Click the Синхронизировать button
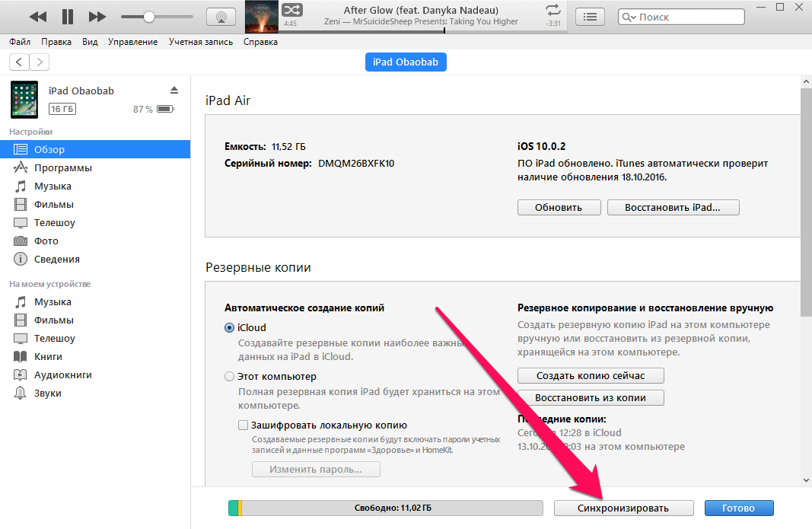 point(623,508)
